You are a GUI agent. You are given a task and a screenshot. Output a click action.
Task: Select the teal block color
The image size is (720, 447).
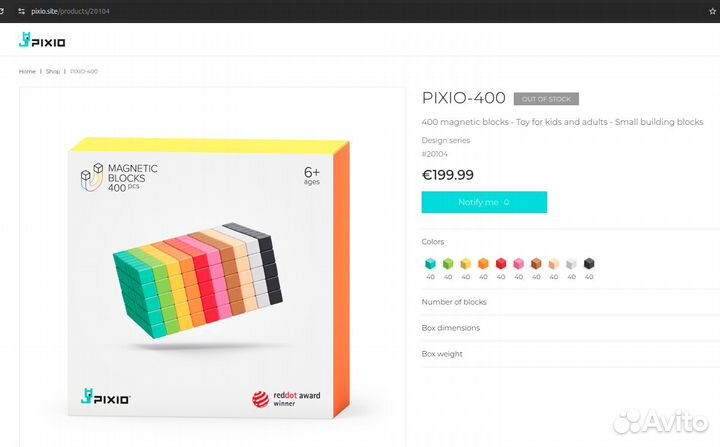430,264
